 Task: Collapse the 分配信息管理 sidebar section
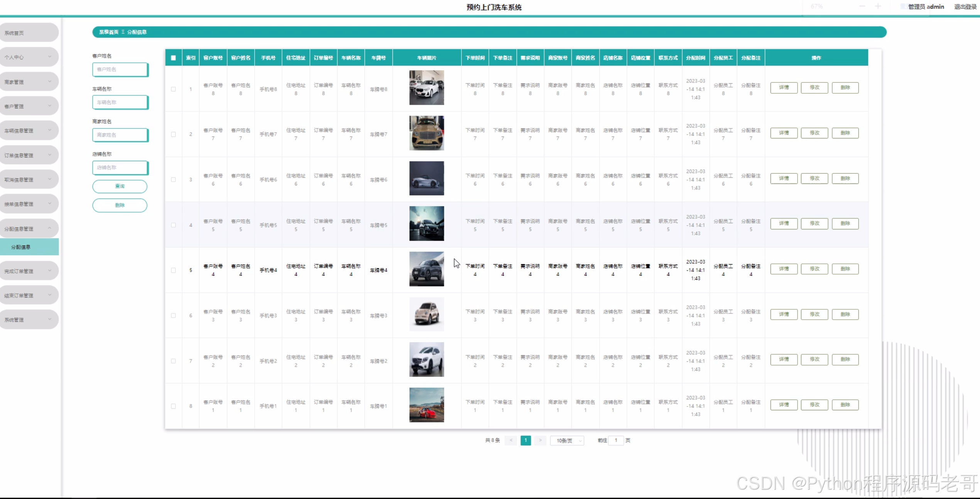point(29,229)
